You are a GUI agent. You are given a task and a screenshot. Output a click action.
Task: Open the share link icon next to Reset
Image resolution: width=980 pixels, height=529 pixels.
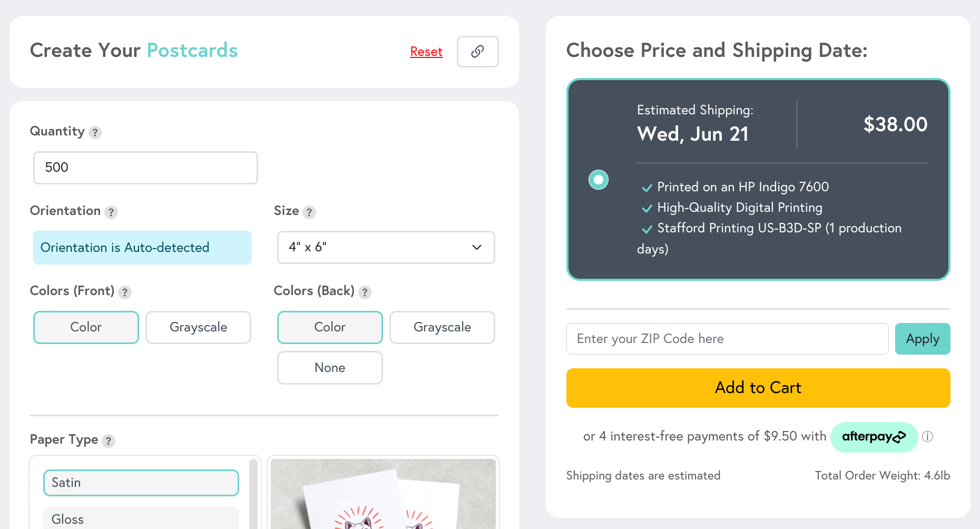click(x=477, y=52)
